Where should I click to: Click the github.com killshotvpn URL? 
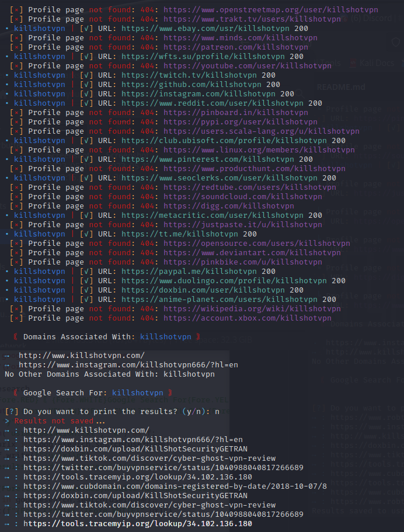191,85
